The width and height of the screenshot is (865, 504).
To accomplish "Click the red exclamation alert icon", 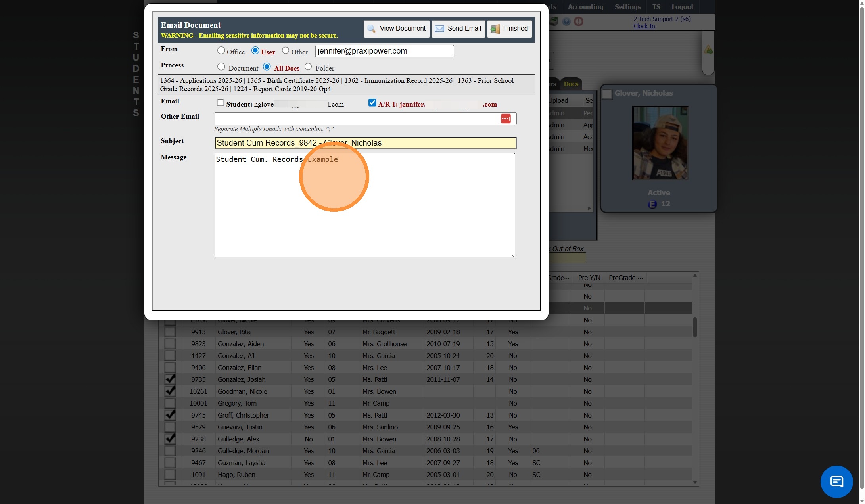I will [579, 22].
